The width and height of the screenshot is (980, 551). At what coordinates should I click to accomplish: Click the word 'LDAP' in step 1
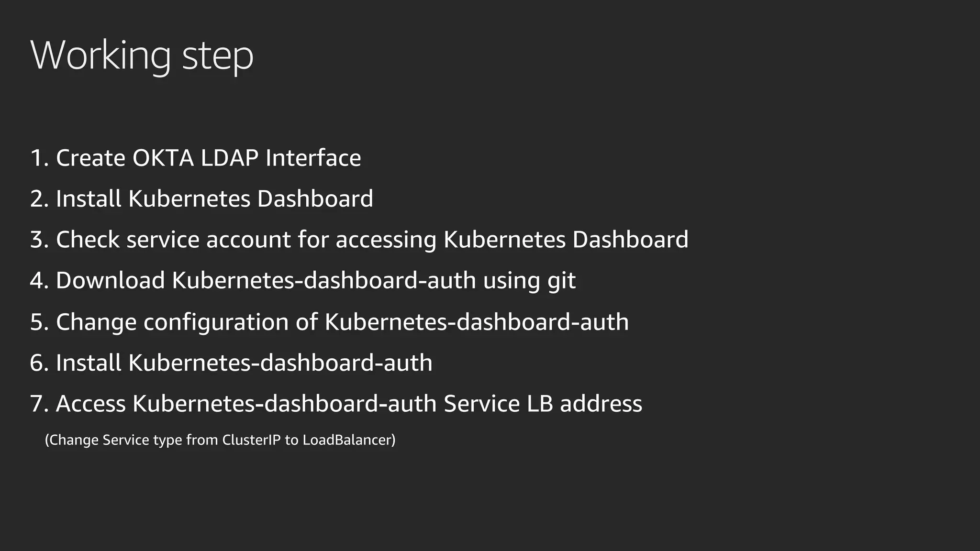[x=230, y=158]
